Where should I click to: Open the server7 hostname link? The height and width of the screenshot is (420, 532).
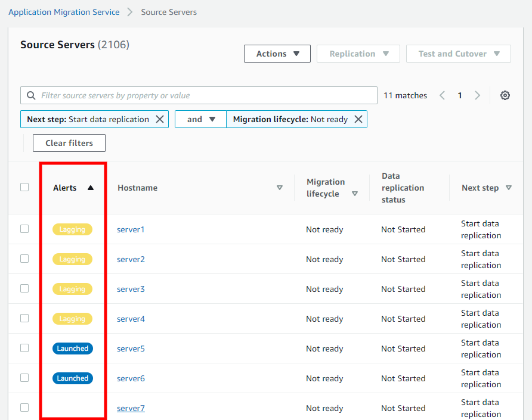point(131,409)
